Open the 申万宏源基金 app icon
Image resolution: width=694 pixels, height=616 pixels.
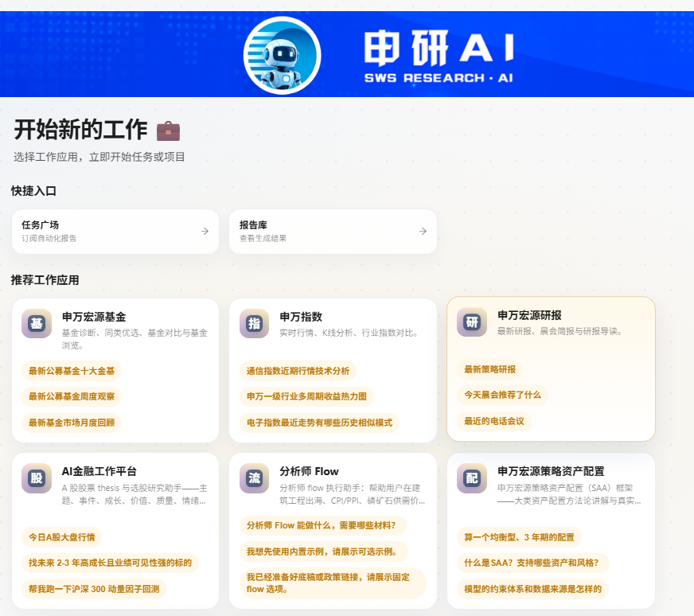pyautogui.click(x=37, y=323)
